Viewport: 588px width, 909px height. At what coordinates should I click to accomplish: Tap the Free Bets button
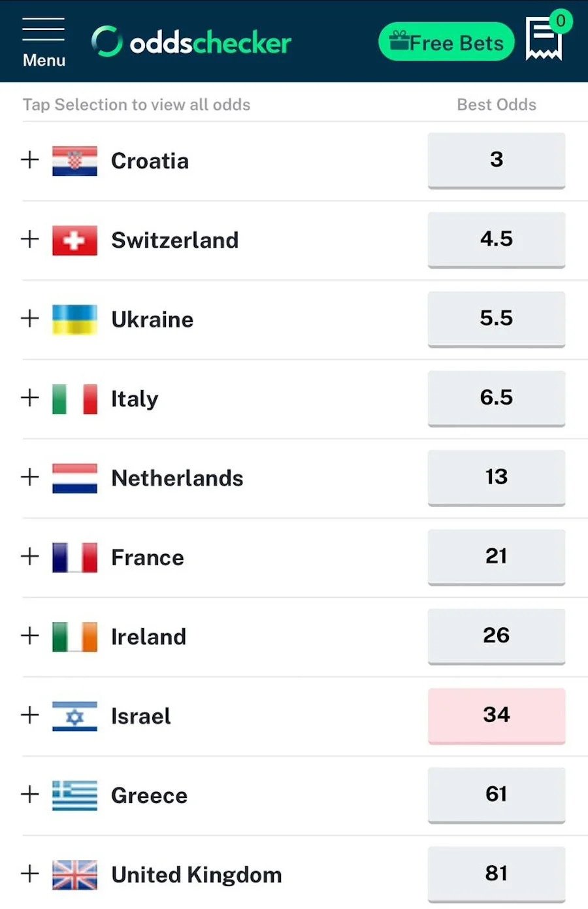(x=446, y=42)
